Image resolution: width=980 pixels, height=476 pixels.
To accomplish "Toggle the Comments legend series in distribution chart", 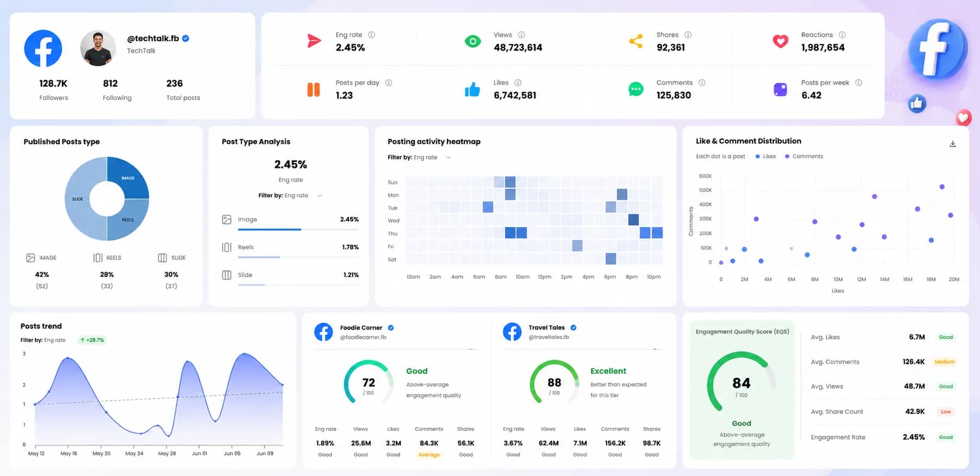I will click(804, 156).
